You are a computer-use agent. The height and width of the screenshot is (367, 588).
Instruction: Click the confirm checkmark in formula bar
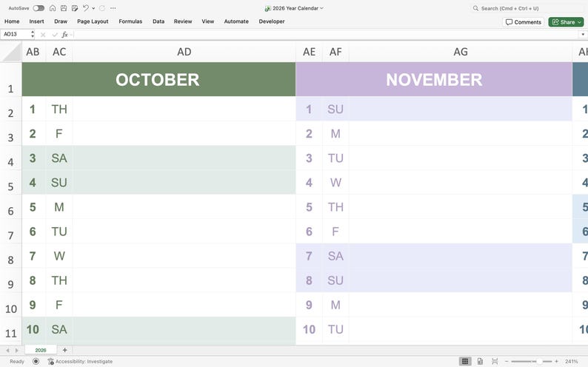55,35
